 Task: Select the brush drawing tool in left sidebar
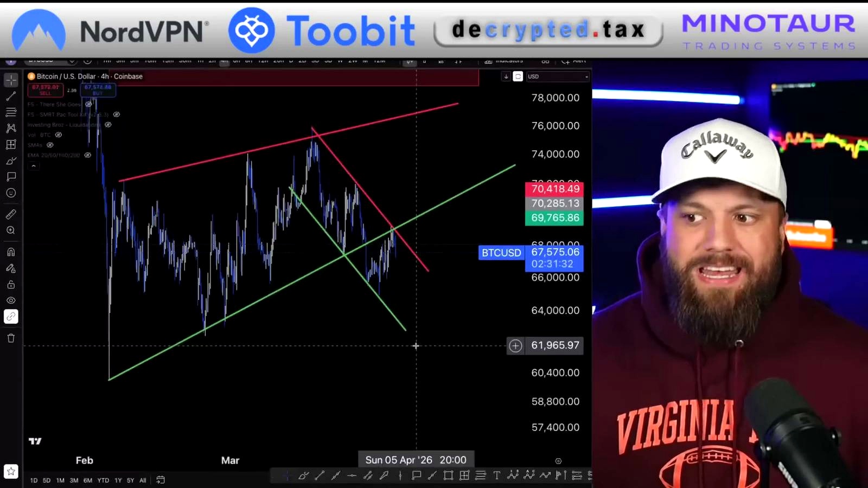pos(11,161)
